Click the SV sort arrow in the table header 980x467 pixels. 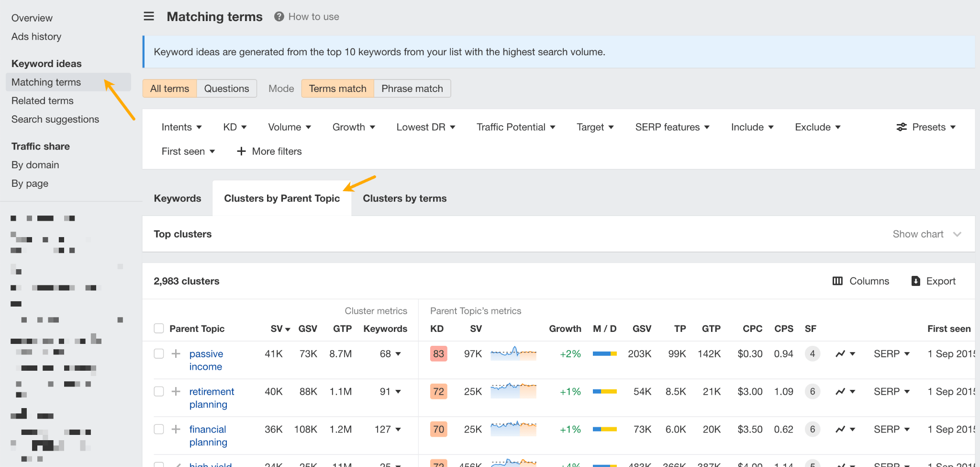287,329
